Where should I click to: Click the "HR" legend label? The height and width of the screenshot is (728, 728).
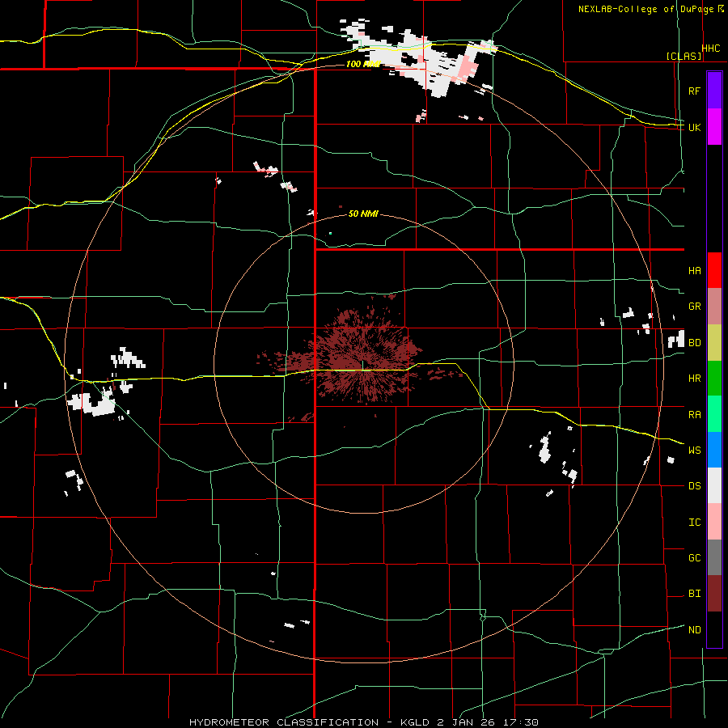coord(694,379)
